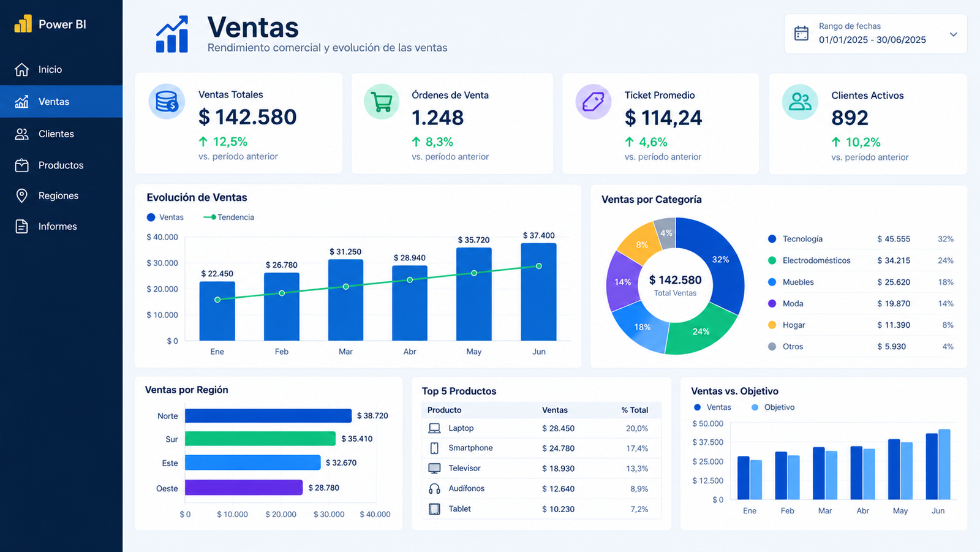
Task: Click the Audífonos headphones icon
Action: point(434,488)
